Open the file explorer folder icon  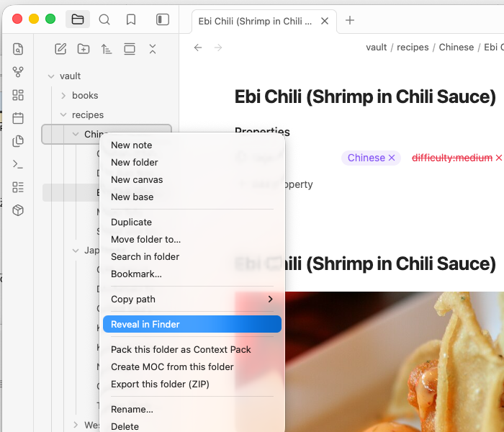[78, 19]
